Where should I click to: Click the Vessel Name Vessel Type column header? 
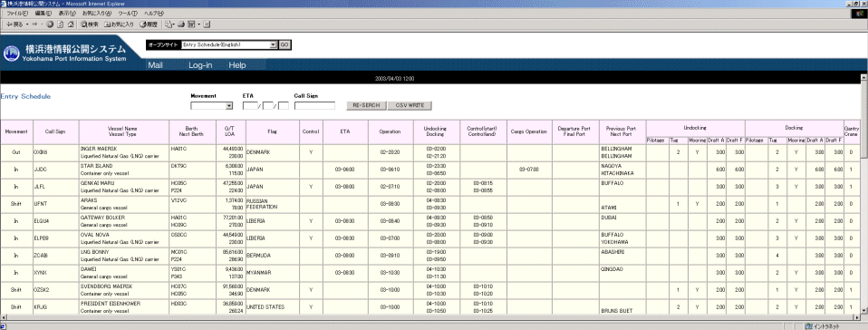(123, 131)
